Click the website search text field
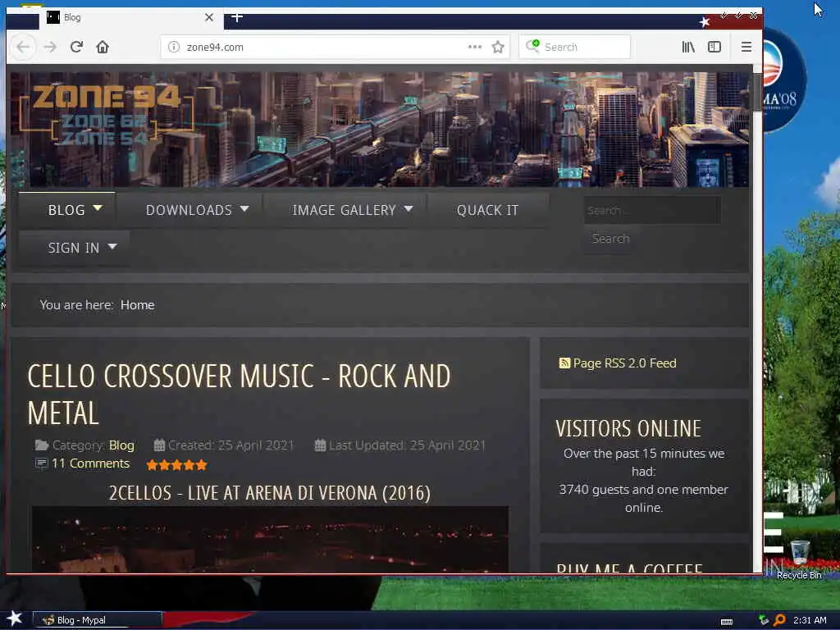Viewport: 840px width, 630px height. coord(651,211)
